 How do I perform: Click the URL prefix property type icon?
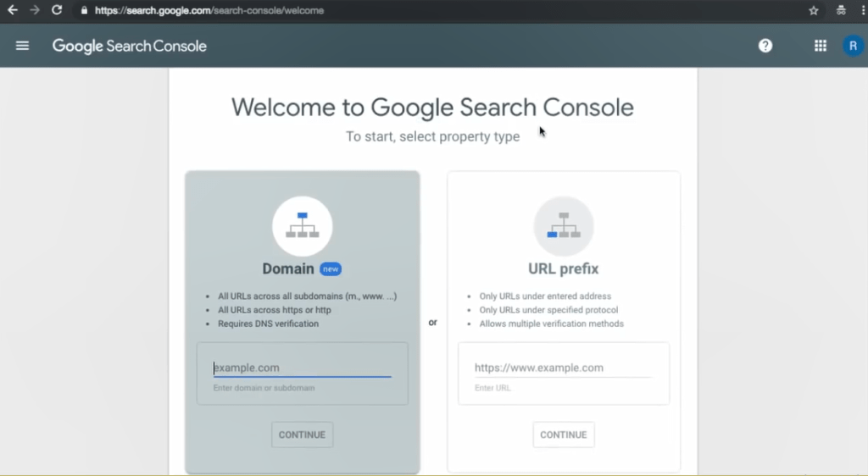tap(564, 226)
